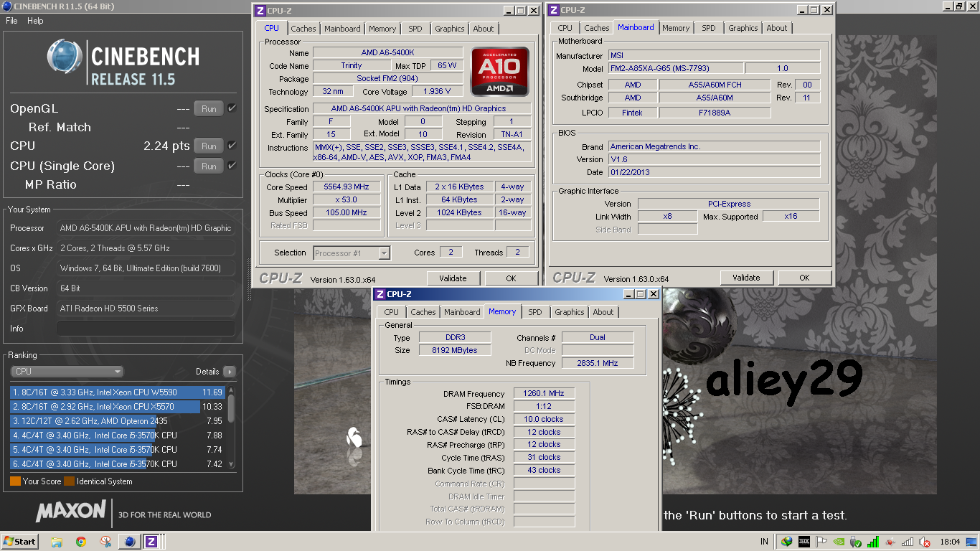
Task: Toggle the CPU (Single Core) test checkbox
Action: (232, 166)
